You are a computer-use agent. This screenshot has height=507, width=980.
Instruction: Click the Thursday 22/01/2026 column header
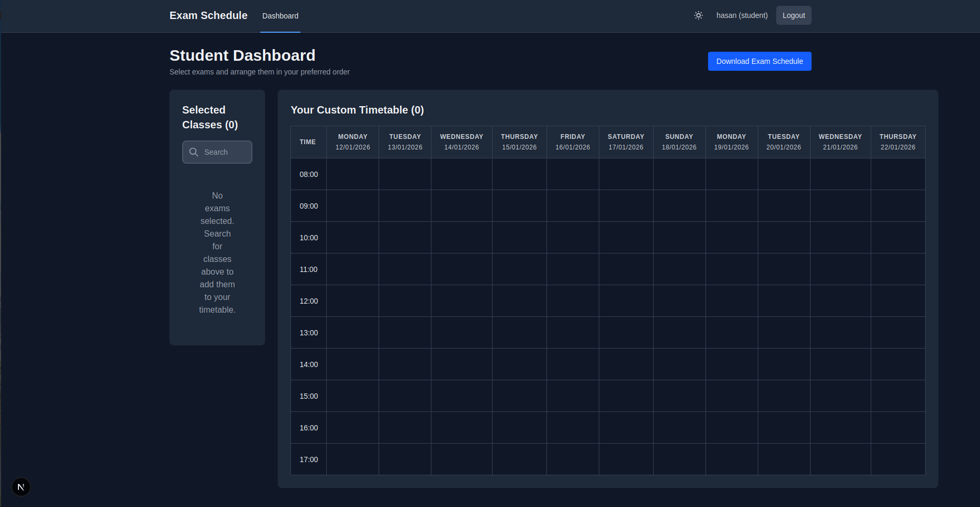pyautogui.click(x=898, y=142)
